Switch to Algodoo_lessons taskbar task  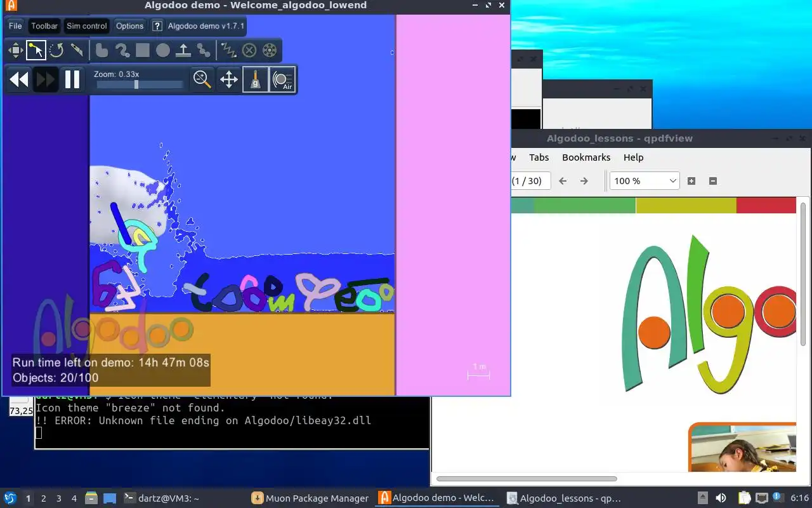click(565, 498)
